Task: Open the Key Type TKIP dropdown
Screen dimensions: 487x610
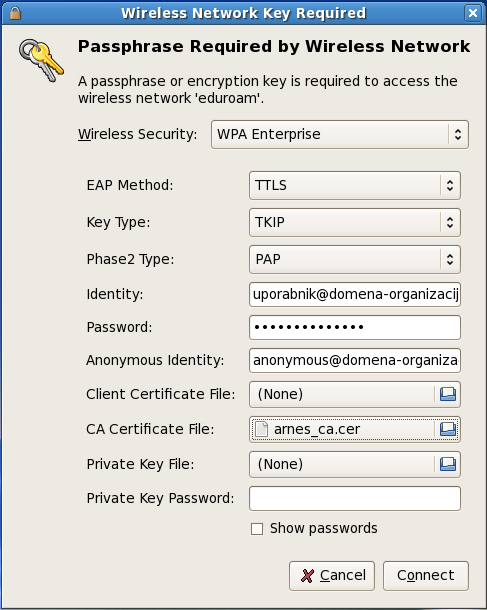Action: 355,222
